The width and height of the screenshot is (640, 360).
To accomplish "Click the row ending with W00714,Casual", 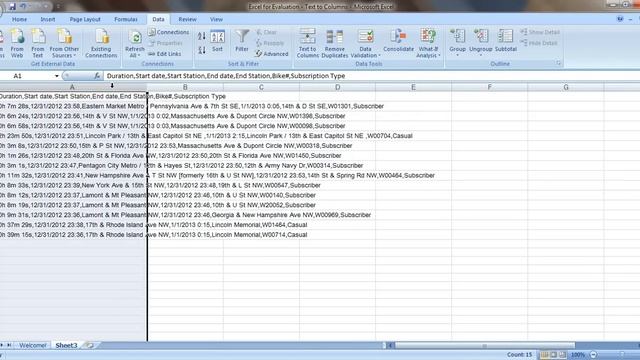I will [x=153, y=235].
